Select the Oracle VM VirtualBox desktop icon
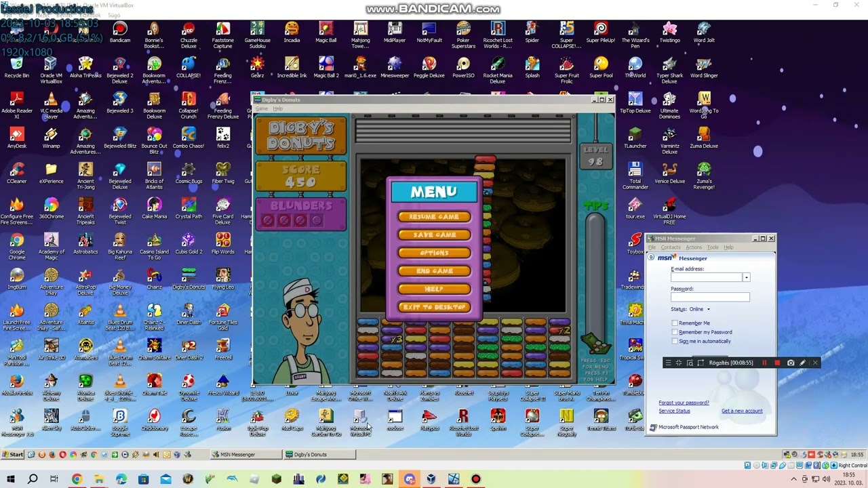The width and height of the screenshot is (868, 488). [x=51, y=70]
